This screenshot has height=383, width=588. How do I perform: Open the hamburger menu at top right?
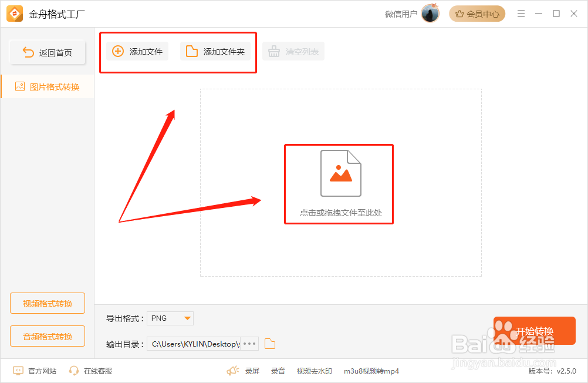pyautogui.click(x=521, y=13)
